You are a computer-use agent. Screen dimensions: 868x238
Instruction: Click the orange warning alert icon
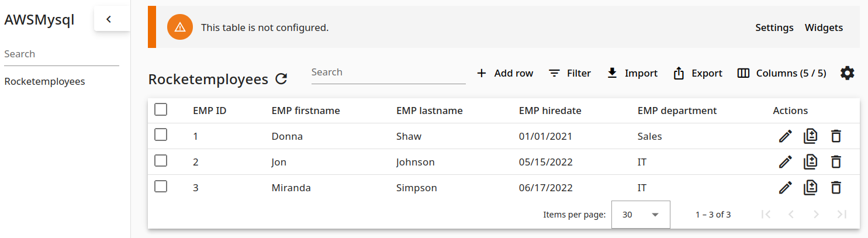pos(180,27)
